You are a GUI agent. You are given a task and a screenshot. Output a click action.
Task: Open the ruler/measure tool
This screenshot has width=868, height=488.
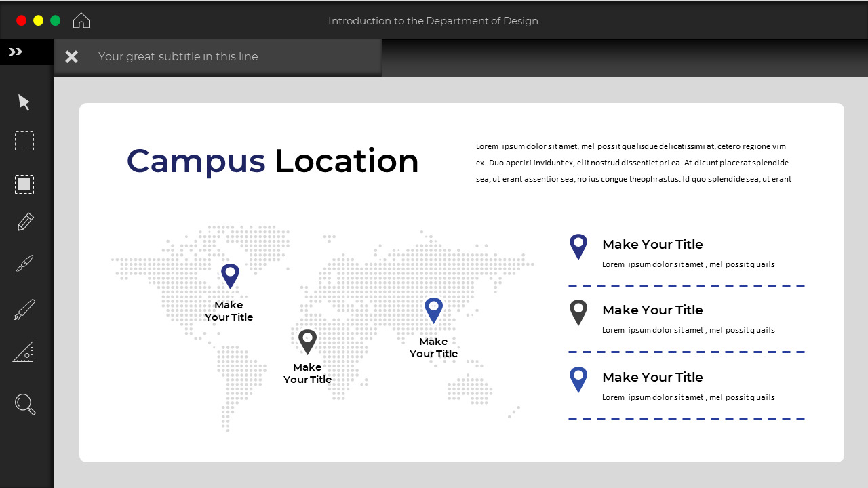tap(24, 351)
